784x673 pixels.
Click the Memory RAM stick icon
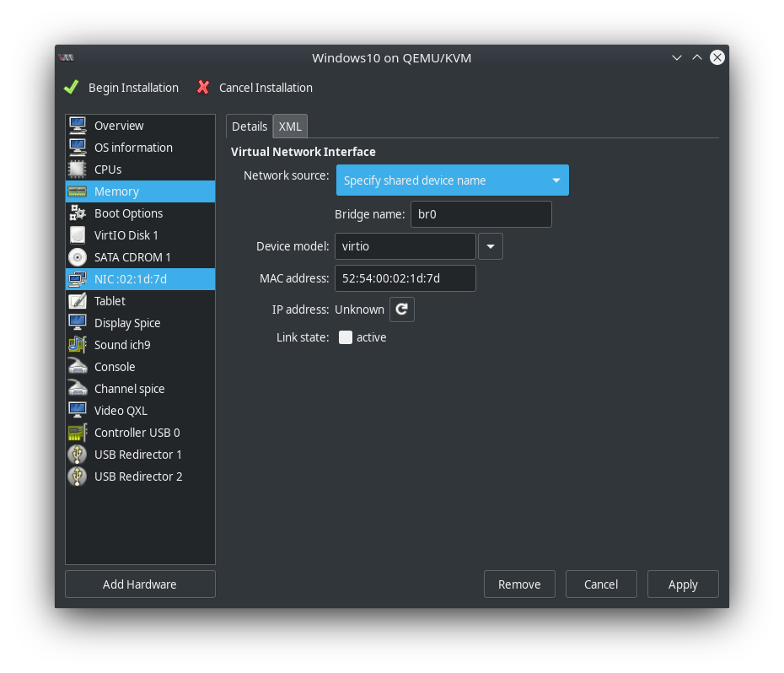tap(78, 191)
